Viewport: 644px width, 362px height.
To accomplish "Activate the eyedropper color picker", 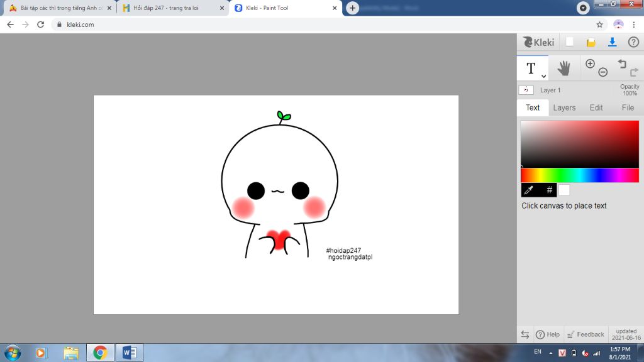I will point(528,190).
